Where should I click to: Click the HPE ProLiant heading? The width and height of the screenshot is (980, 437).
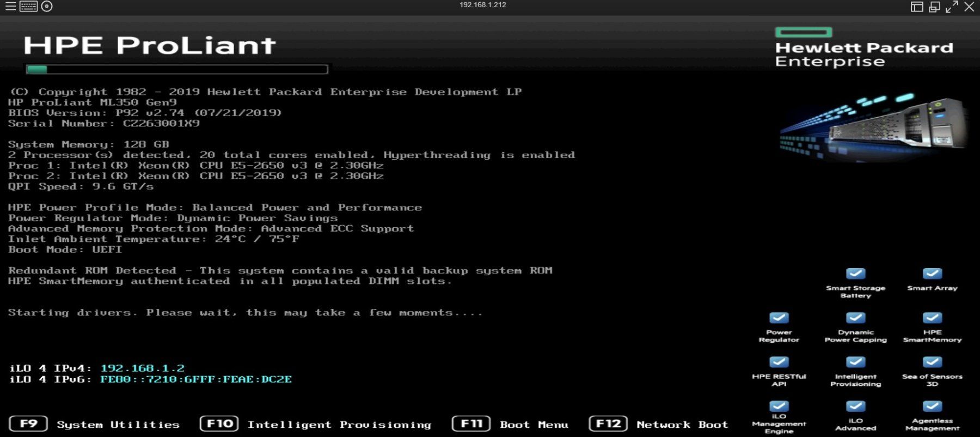tap(150, 45)
